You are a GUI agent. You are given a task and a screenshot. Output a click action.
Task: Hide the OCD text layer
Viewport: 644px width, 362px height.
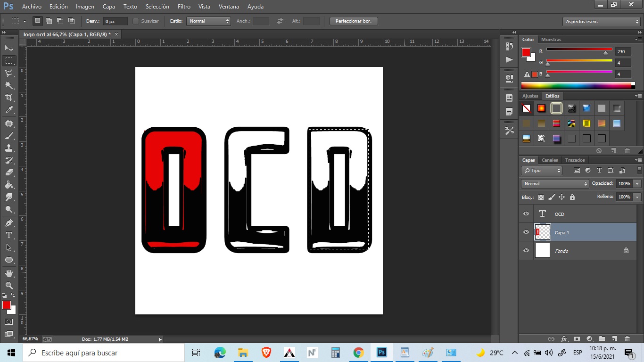tap(526, 214)
